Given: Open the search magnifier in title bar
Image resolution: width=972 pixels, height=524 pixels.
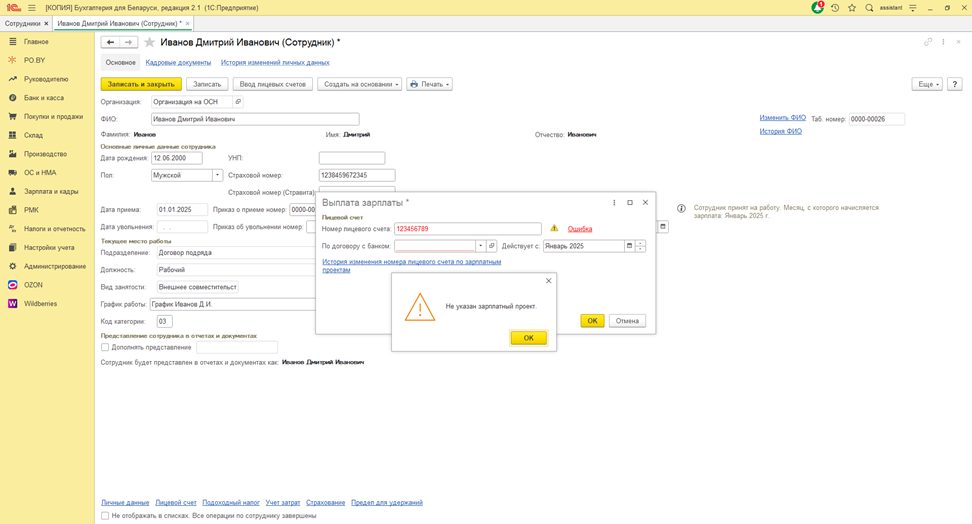Looking at the screenshot, I should pos(869,8).
